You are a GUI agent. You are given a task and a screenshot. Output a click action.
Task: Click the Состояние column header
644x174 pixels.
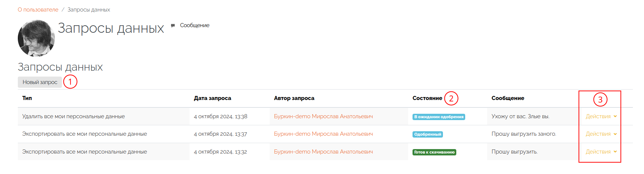tap(427, 98)
